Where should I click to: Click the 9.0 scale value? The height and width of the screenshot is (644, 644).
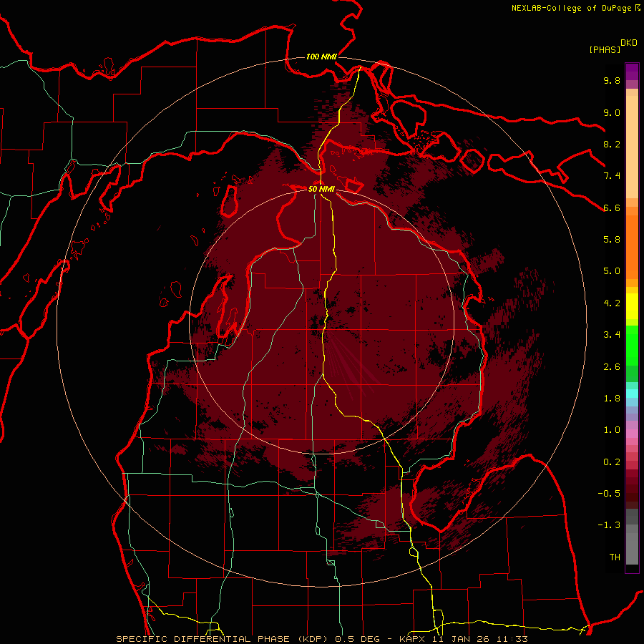point(612,112)
